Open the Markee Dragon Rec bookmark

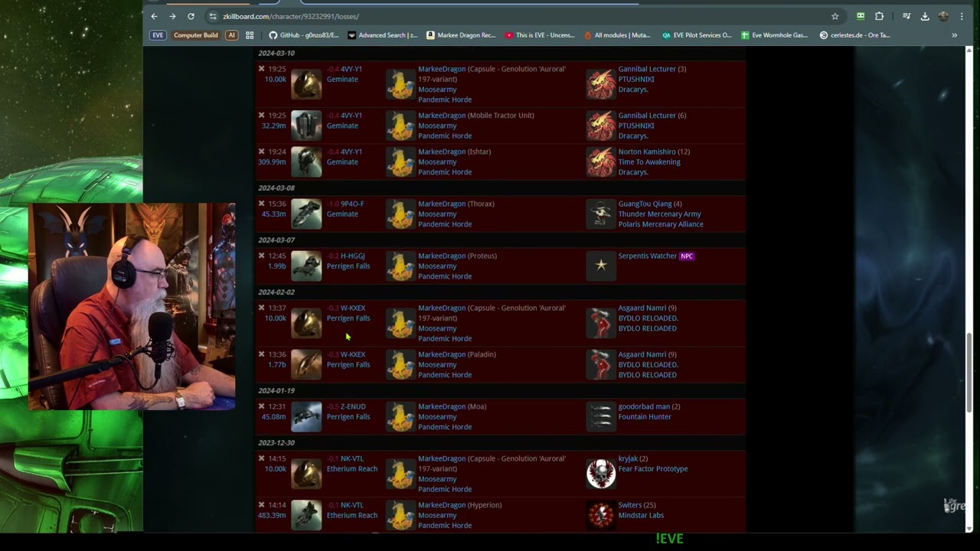[x=461, y=35]
